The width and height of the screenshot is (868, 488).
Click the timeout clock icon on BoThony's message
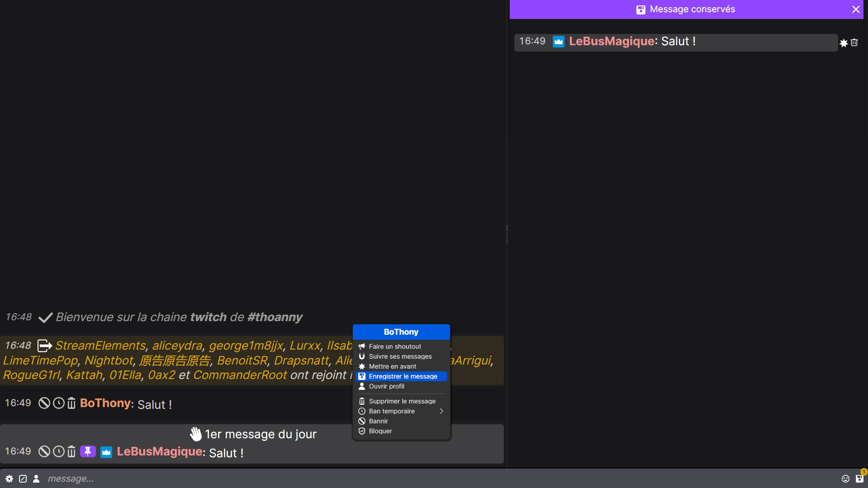(59, 403)
